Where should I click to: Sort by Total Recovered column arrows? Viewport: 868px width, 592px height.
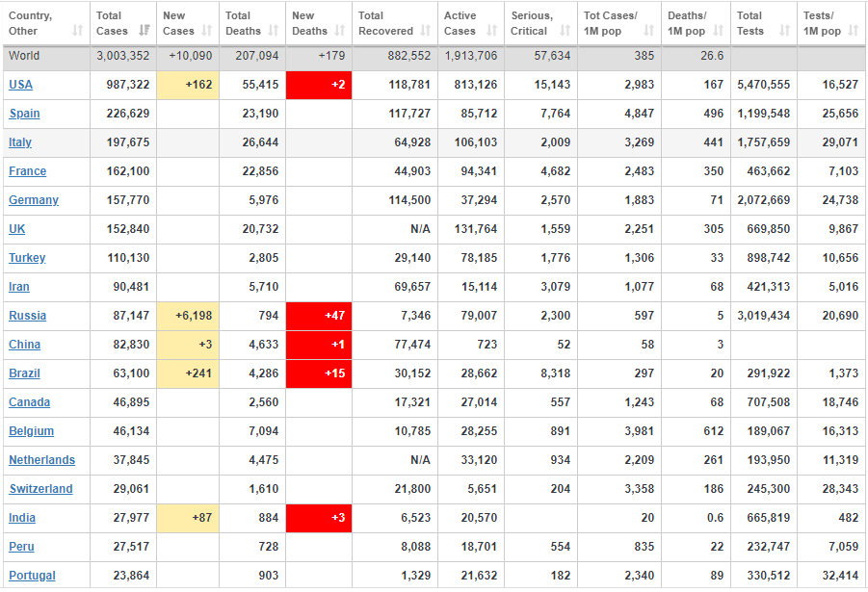coord(425,31)
